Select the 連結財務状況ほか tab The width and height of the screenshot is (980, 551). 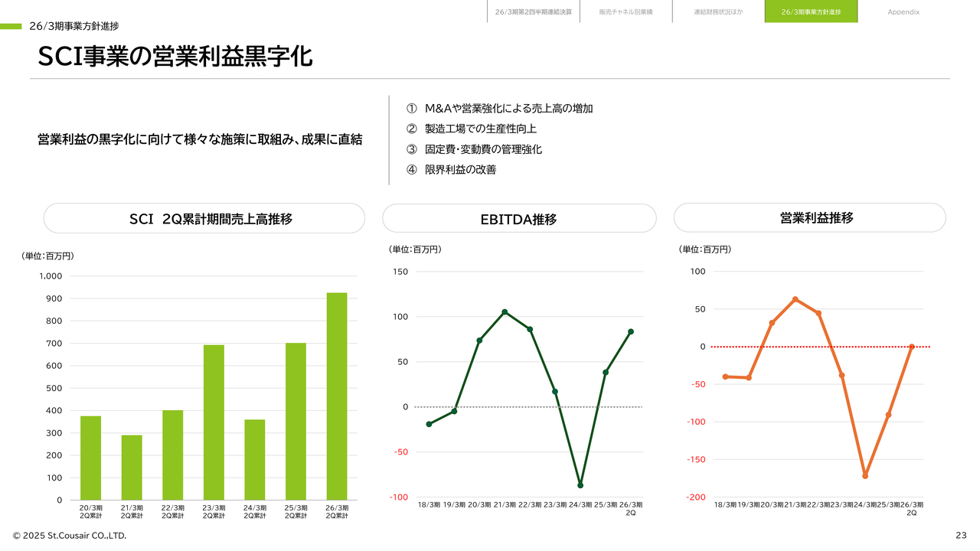tap(718, 12)
